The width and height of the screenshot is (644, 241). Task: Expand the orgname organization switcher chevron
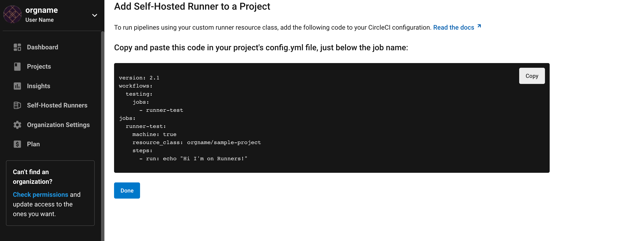tap(95, 15)
